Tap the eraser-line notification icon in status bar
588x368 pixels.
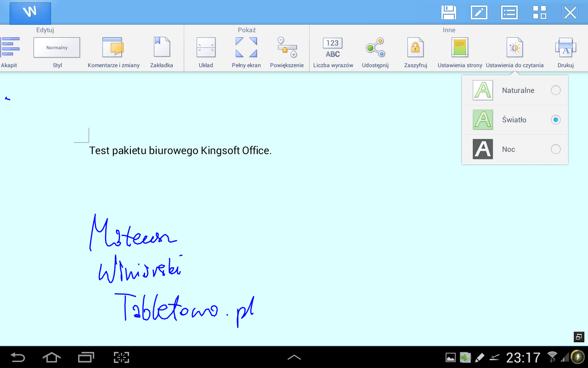495,357
